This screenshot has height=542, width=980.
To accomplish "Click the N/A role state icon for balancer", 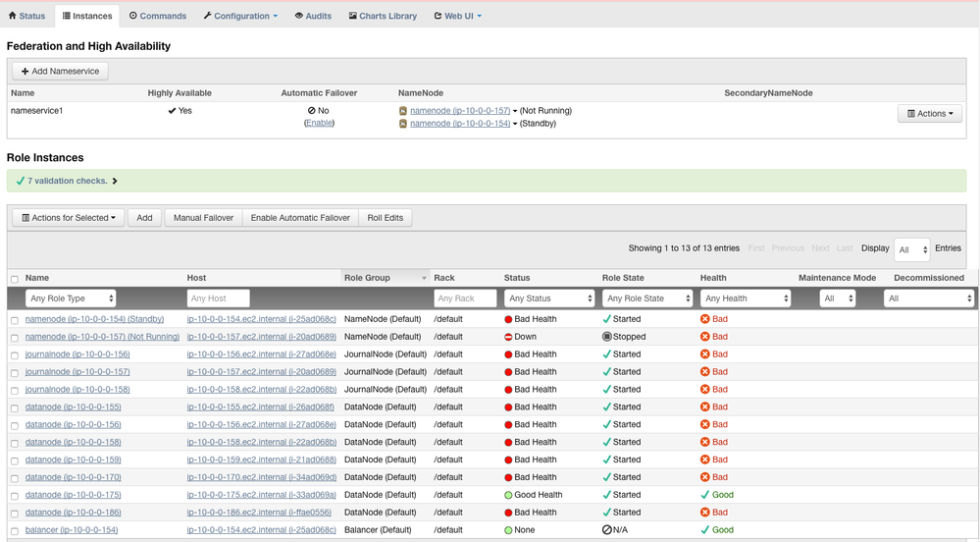I will [x=607, y=530].
